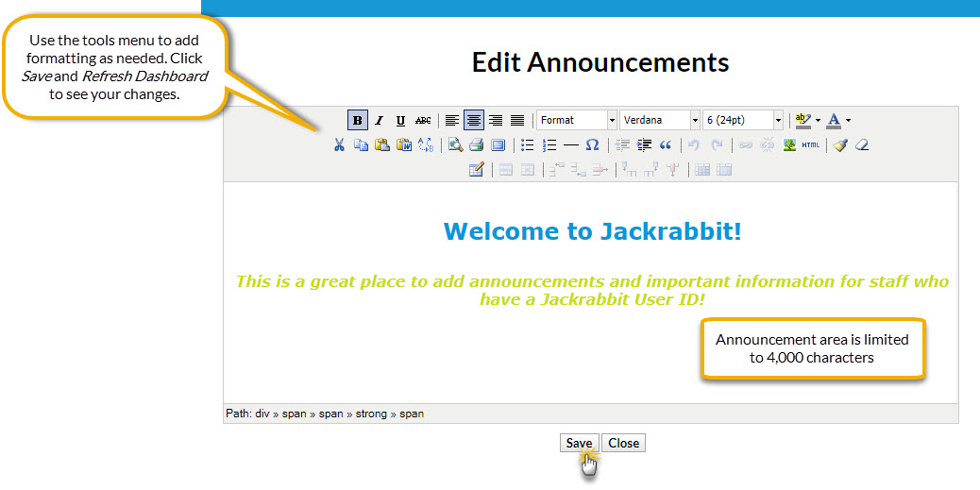This screenshot has width=980, height=490.
Task: Insert an image using tree icon
Action: click(x=789, y=145)
